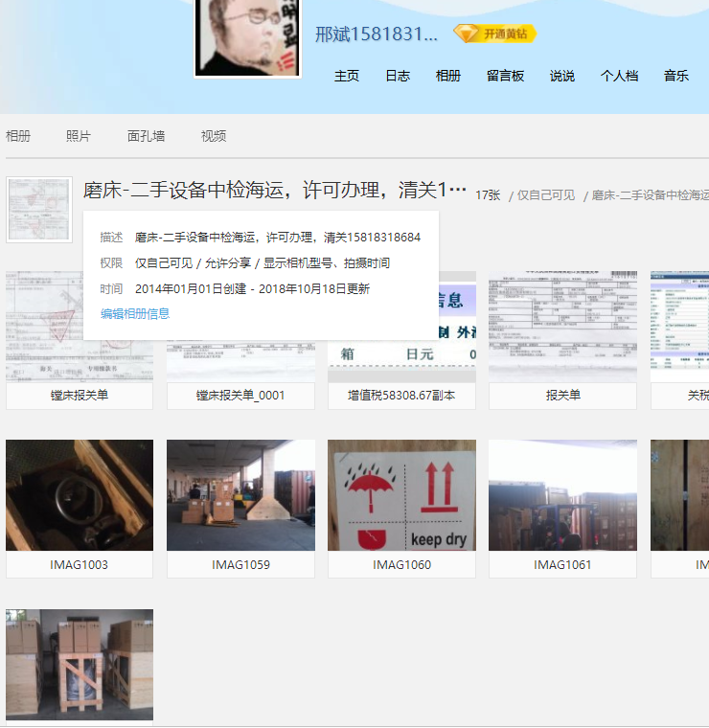Click the caption 镗床报关单
Image resolution: width=709 pixels, height=728 pixels.
point(80,396)
